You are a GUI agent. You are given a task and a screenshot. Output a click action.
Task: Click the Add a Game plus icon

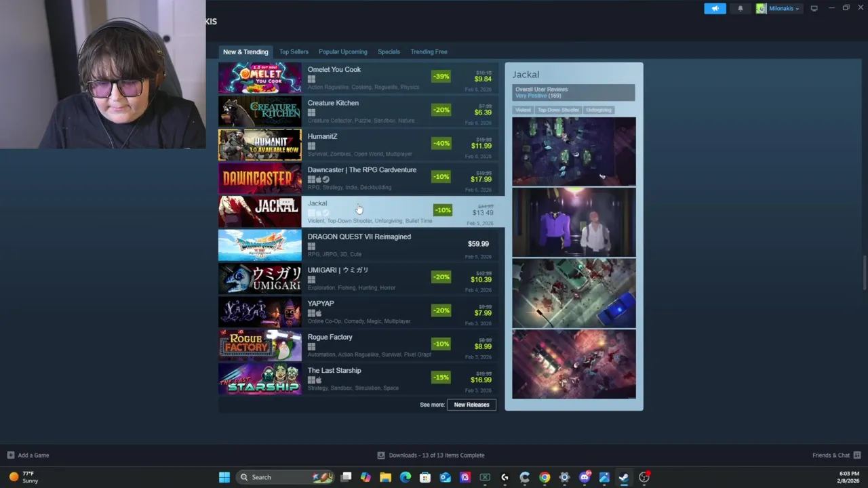coord(10,455)
